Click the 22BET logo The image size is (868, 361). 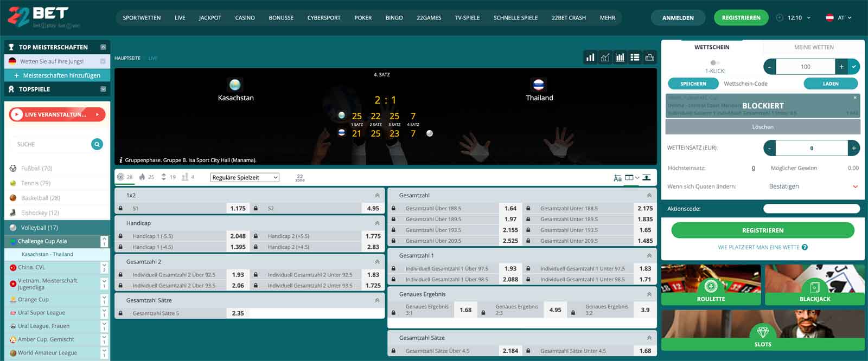[44, 17]
